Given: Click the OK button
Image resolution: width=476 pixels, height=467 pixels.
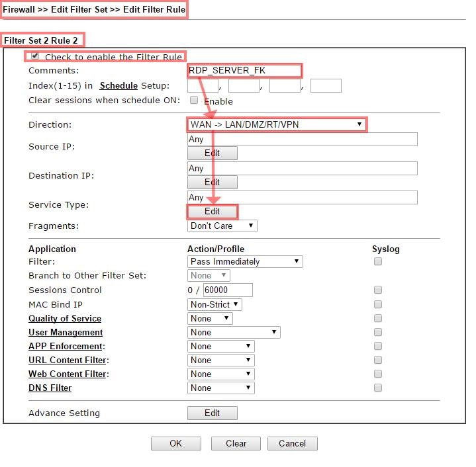Looking at the screenshot, I should coord(175,444).
